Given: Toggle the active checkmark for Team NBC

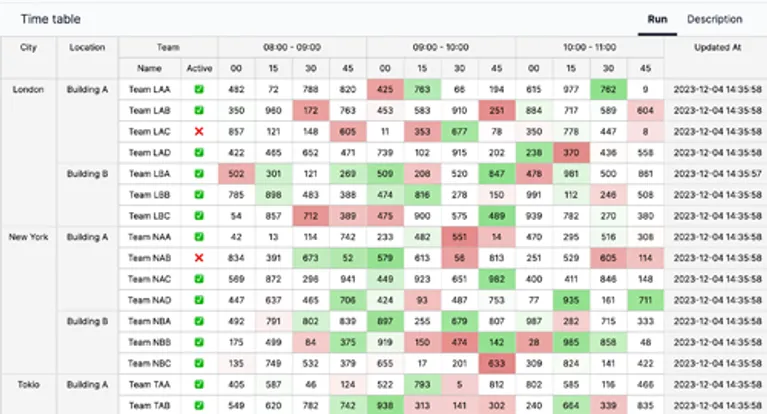Looking at the screenshot, I should (x=199, y=363).
